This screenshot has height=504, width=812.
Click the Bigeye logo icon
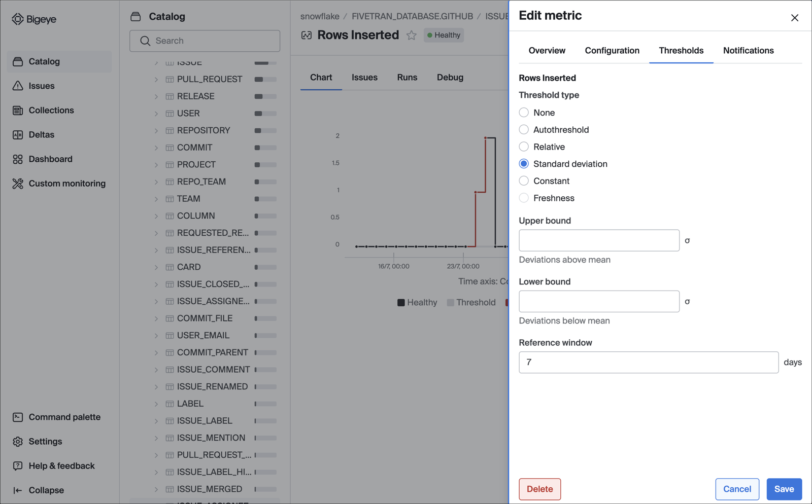tap(18, 19)
